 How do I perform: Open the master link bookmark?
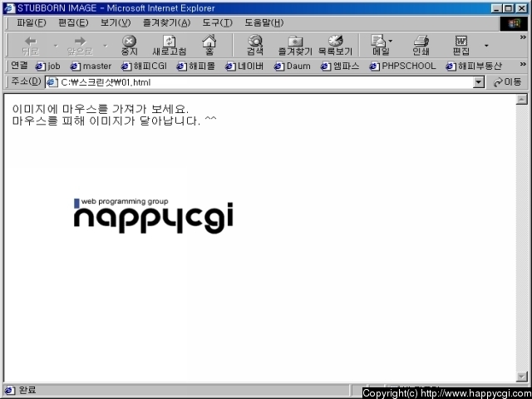[x=91, y=66]
